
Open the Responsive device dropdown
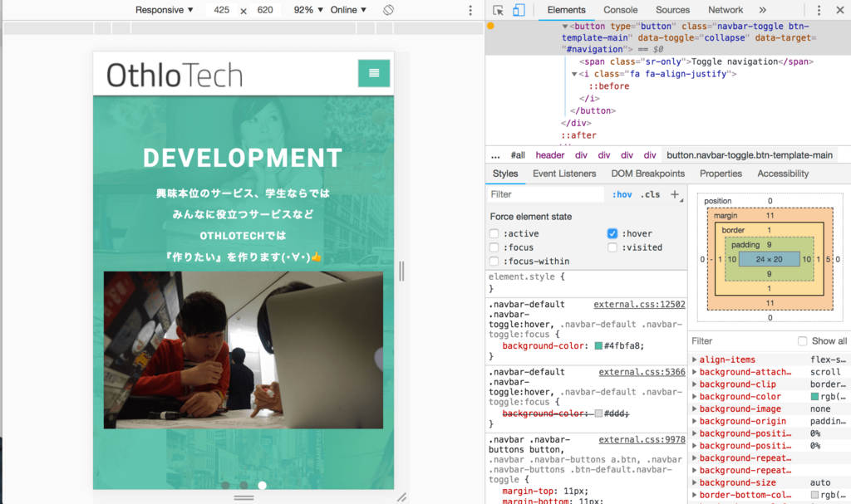[164, 10]
